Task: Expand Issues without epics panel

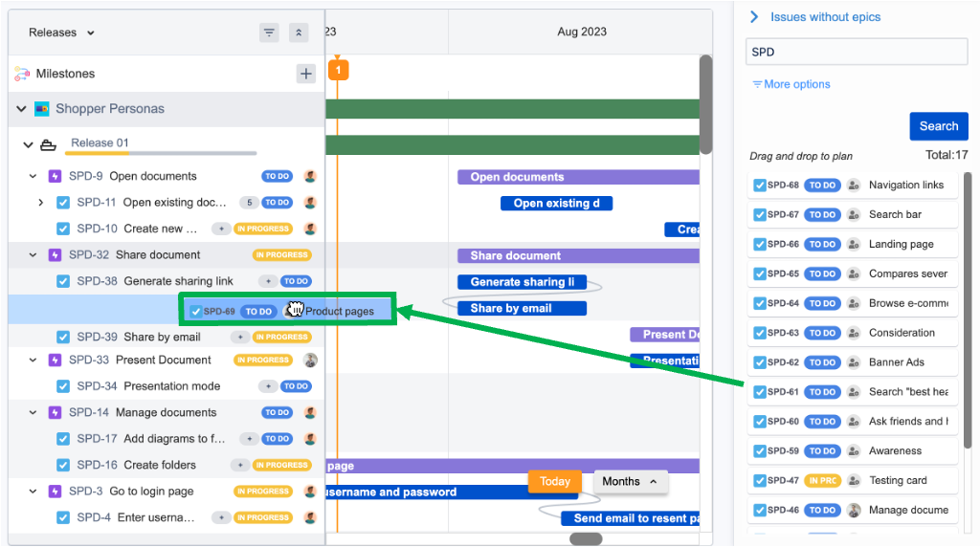Action: coord(754,17)
